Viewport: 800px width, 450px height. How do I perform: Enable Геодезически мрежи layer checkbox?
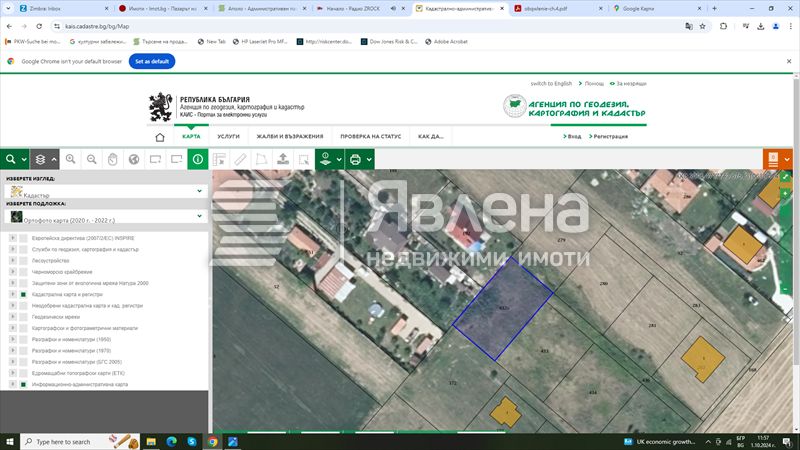coord(23,317)
